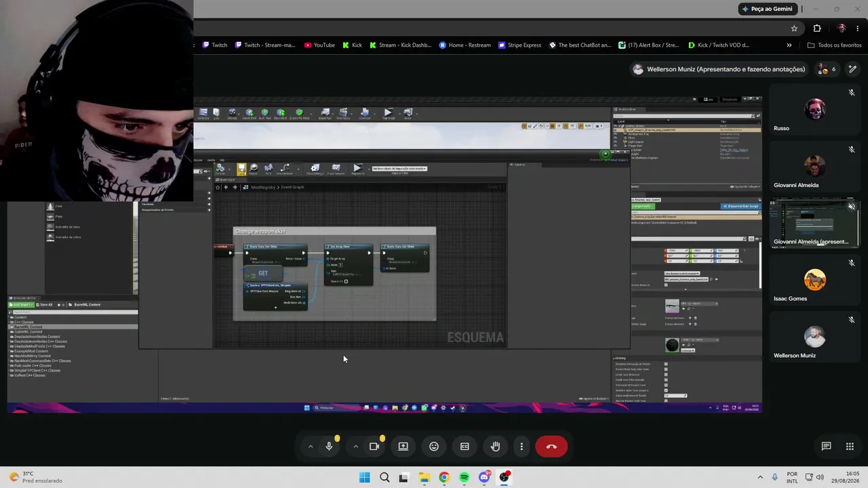Click the presenter name Wellerson Muniz banner
This screenshot has height=488, width=868.
click(719, 69)
